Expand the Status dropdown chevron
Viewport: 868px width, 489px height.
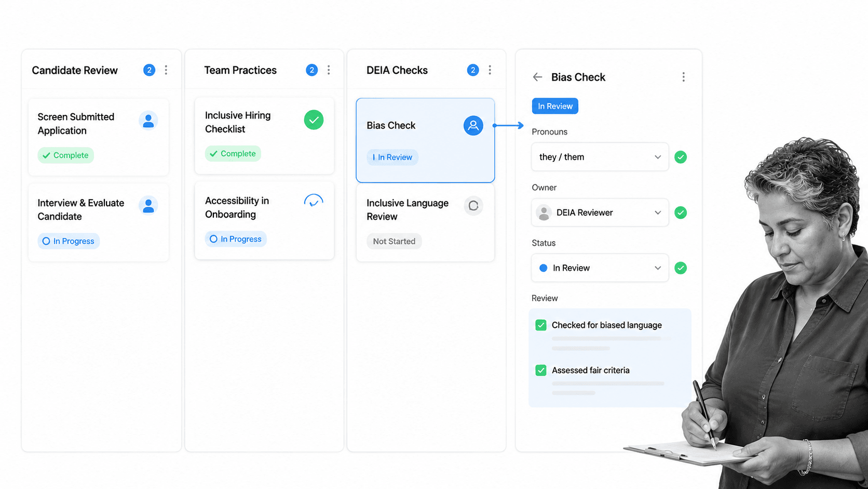[657, 268]
